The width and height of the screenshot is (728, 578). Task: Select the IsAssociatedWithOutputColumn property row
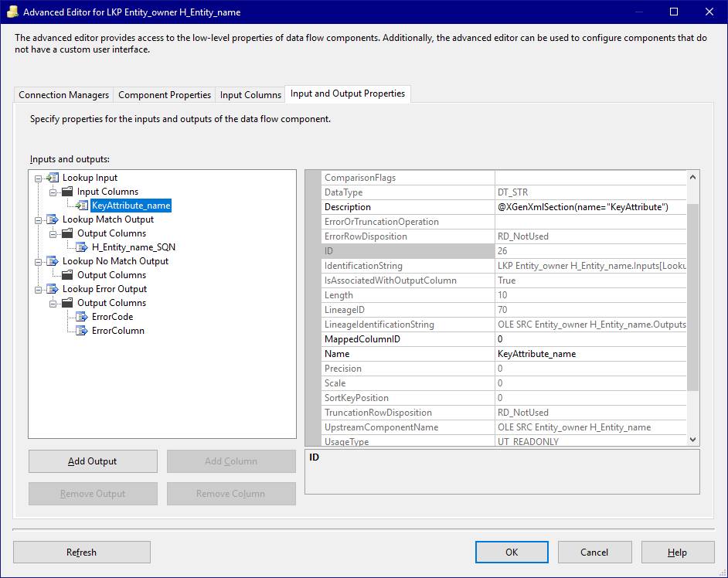coord(504,280)
